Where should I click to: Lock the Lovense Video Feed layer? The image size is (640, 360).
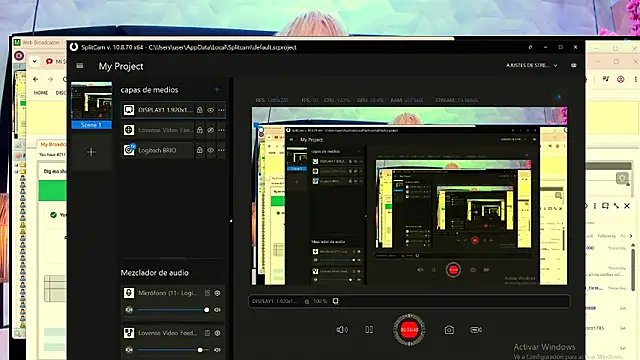[x=200, y=130]
